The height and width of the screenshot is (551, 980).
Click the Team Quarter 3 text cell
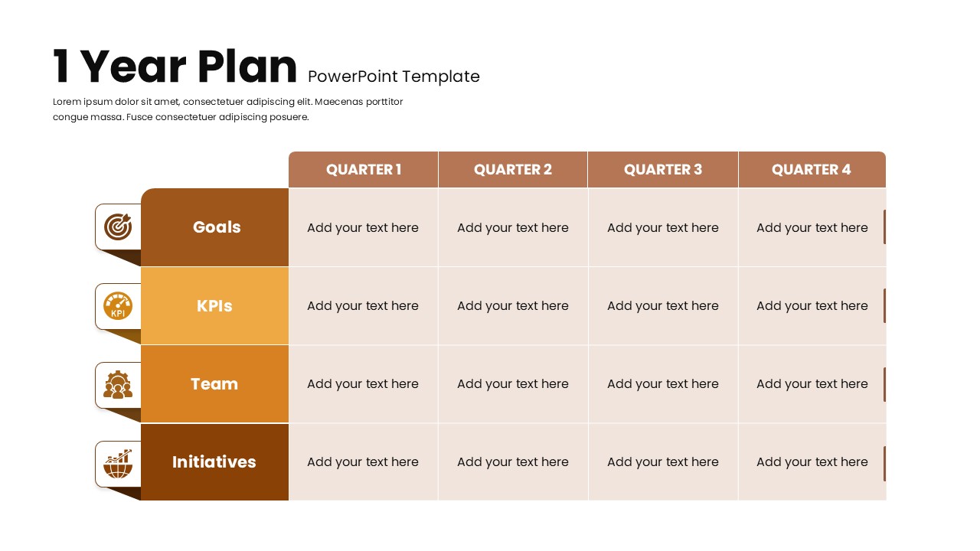tap(663, 384)
